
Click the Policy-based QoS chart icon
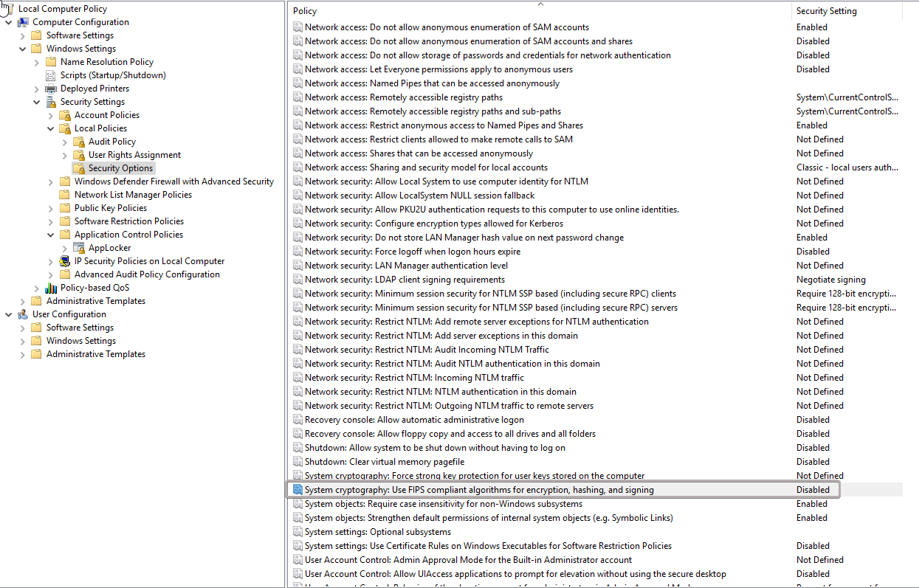(51, 288)
